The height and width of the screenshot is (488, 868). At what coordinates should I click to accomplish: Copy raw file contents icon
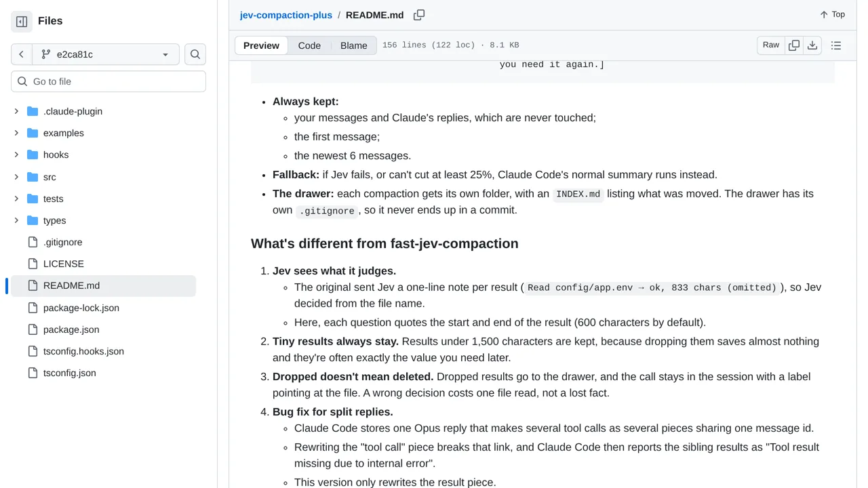794,45
